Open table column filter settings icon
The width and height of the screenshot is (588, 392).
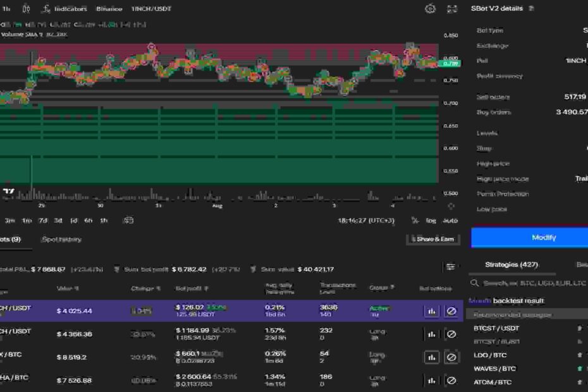coord(450,267)
